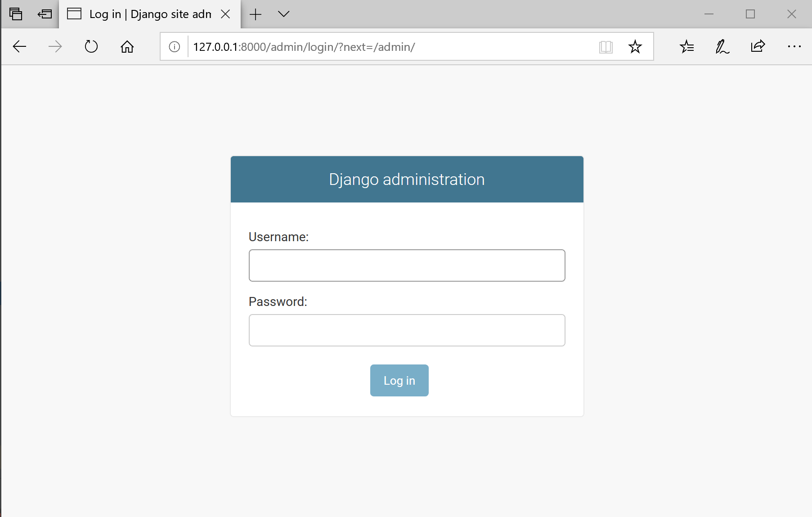Focus the Username input field
The height and width of the screenshot is (517, 812).
tap(407, 265)
